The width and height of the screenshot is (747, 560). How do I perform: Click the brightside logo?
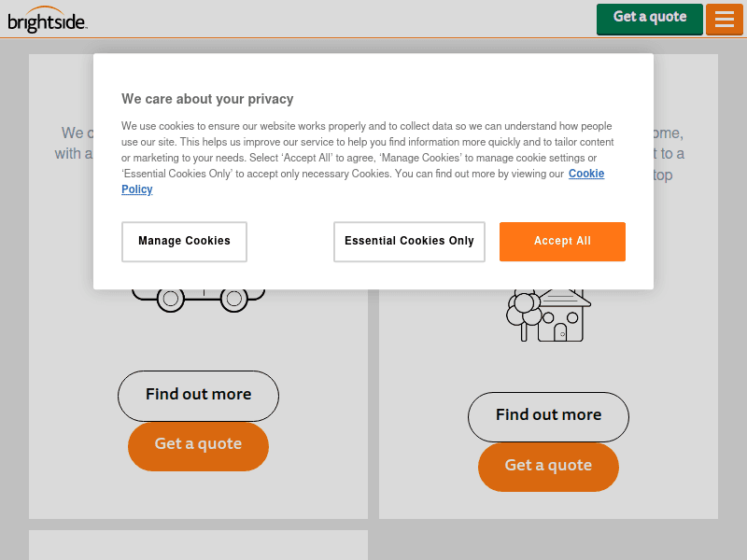pos(48,20)
